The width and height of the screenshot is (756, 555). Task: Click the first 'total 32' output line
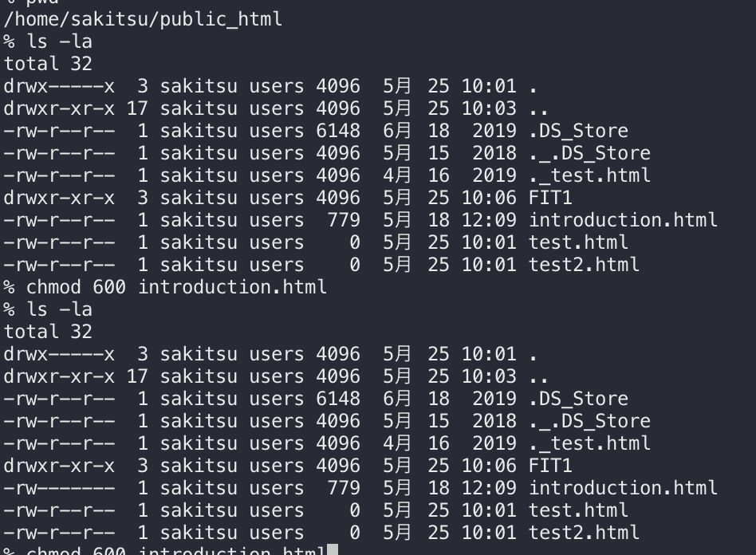click(x=48, y=63)
